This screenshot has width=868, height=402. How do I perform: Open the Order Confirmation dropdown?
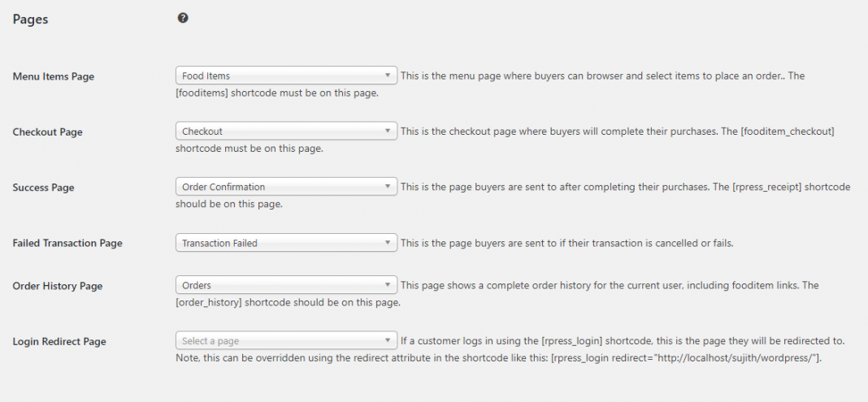pos(286,186)
